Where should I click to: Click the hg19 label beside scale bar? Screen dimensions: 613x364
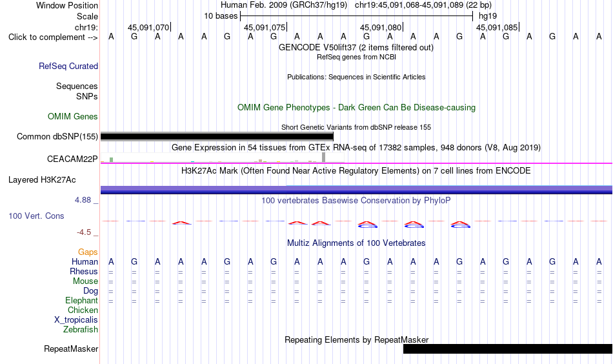488,16
